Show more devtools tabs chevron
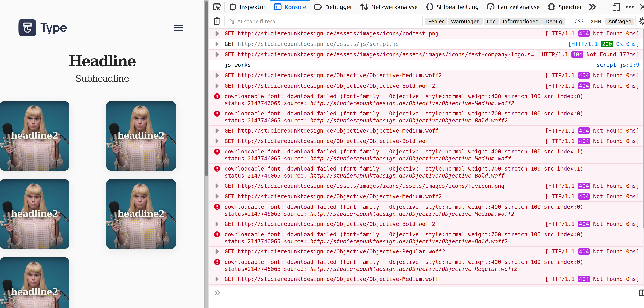This screenshot has width=644, height=308. tap(592, 7)
